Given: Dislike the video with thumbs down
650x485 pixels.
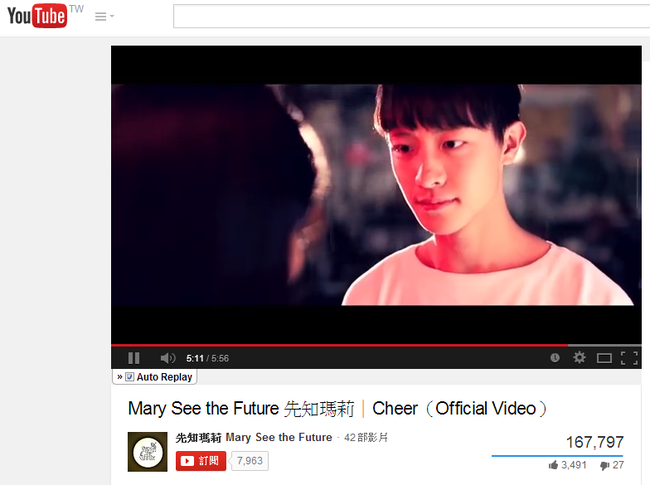Looking at the screenshot, I should (x=604, y=466).
